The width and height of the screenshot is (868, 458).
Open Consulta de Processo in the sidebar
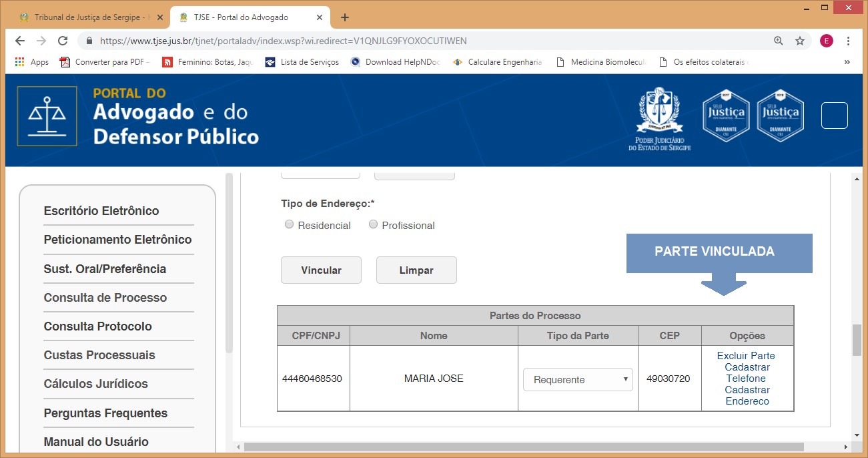(105, 298)
